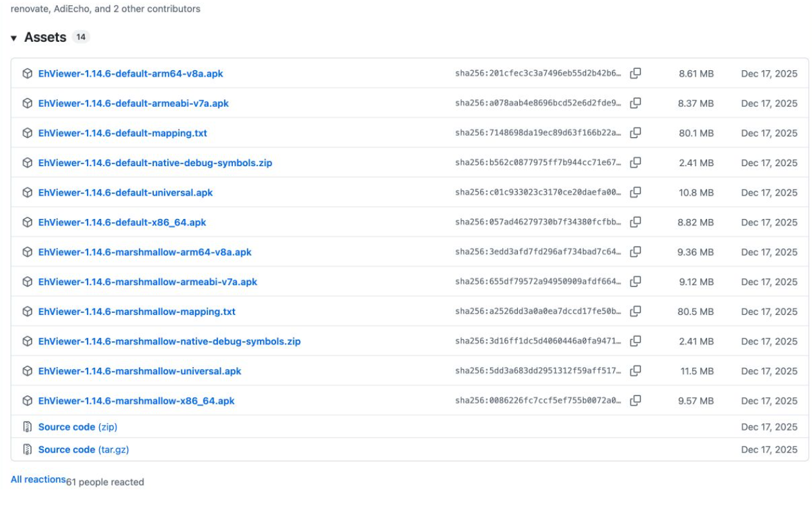Copy sha256 for default-mapping.txt
Image resolution: width=812 pixels, height=510 pixels.
635,133
